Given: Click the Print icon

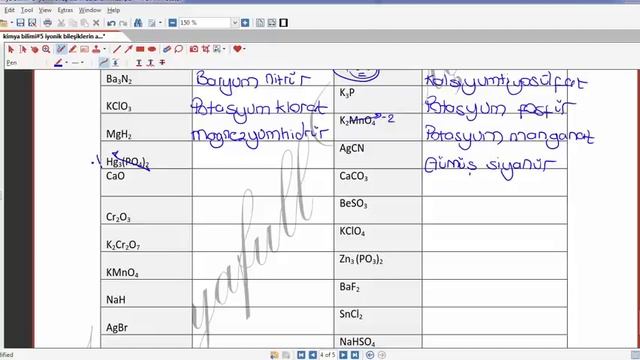Looking at the screenshot, I should pos(47,23).
